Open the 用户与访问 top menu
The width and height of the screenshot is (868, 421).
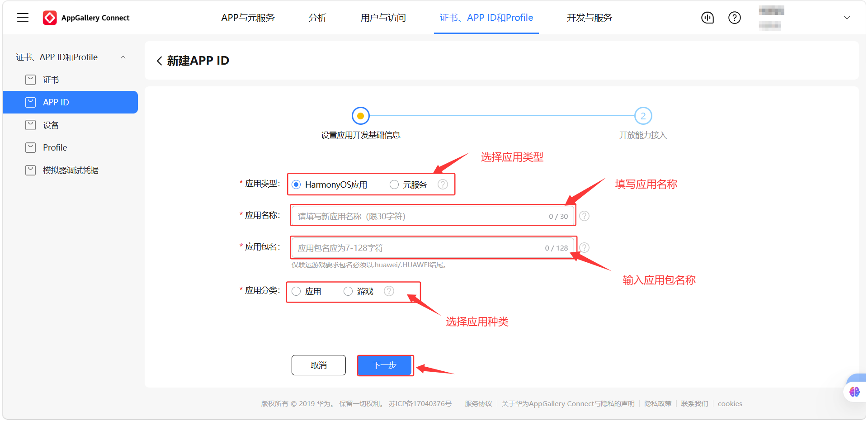coord(383,18)
